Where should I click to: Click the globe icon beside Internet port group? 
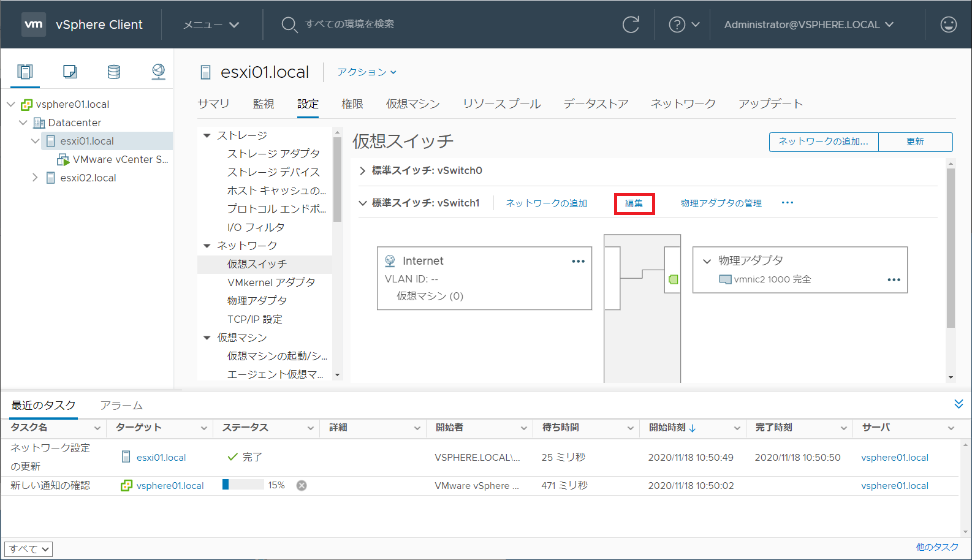(390, 261)
